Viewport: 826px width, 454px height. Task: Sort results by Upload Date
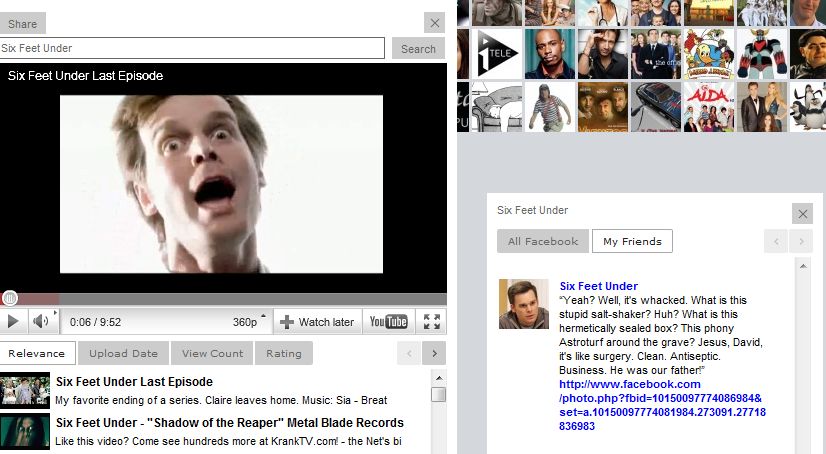pos(123,353)
